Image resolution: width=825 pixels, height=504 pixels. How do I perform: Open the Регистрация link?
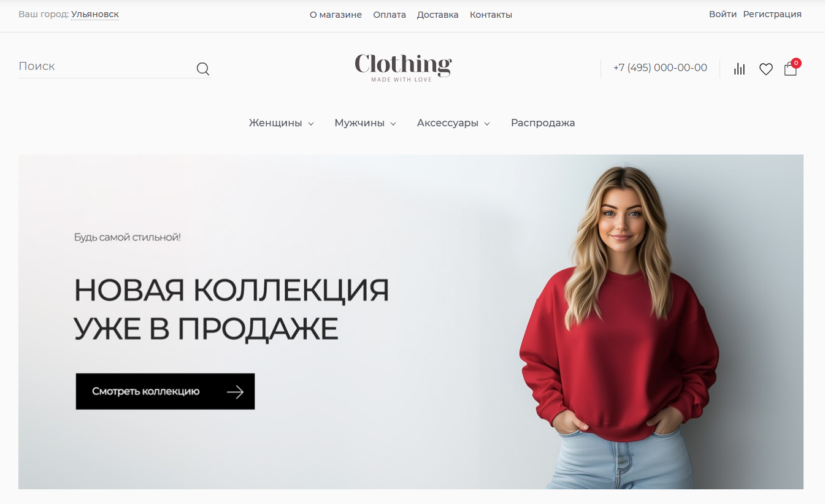pos(772,14)
